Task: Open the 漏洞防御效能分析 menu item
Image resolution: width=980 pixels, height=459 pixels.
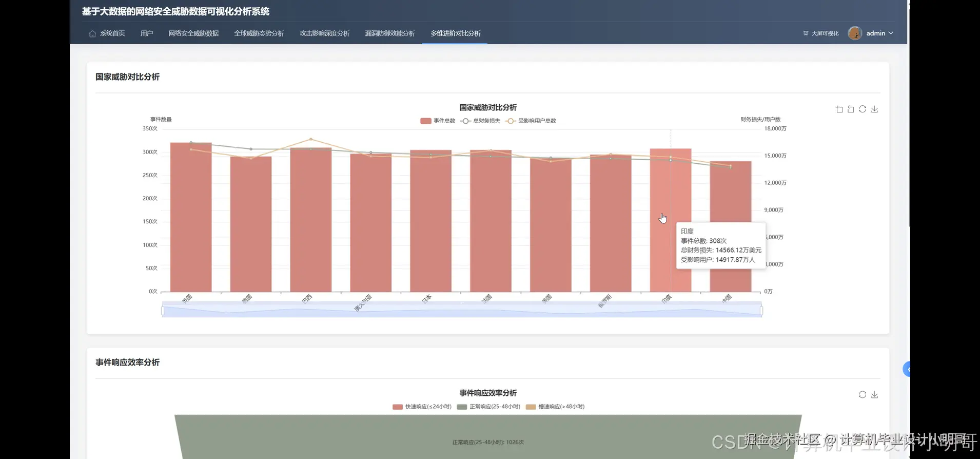Action: point(390,33)
